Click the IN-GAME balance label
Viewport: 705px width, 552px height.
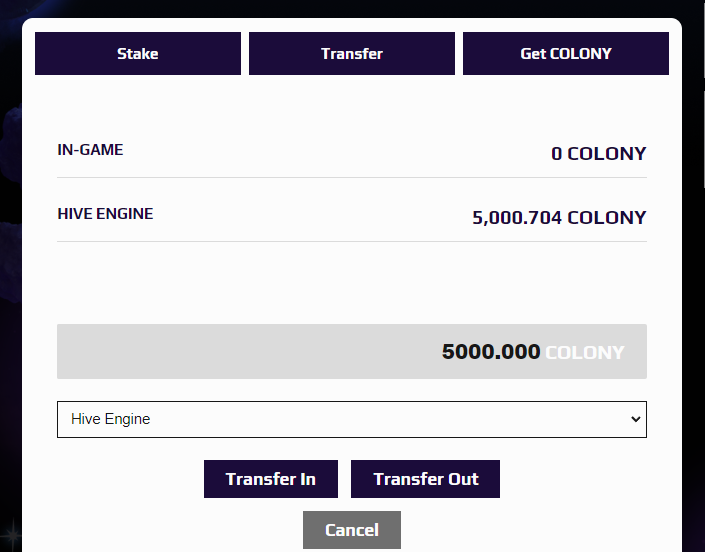coord(91,150)
